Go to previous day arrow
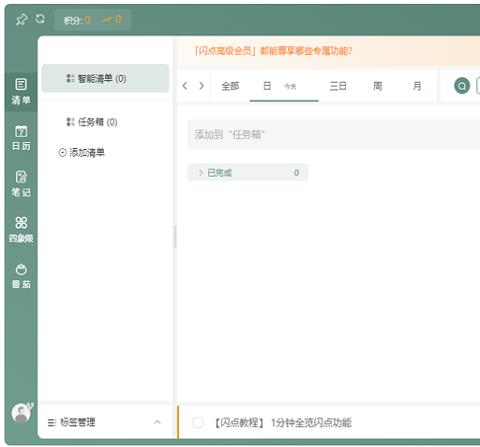Viewport: 480px width, 447px height. tap(185, 86)
